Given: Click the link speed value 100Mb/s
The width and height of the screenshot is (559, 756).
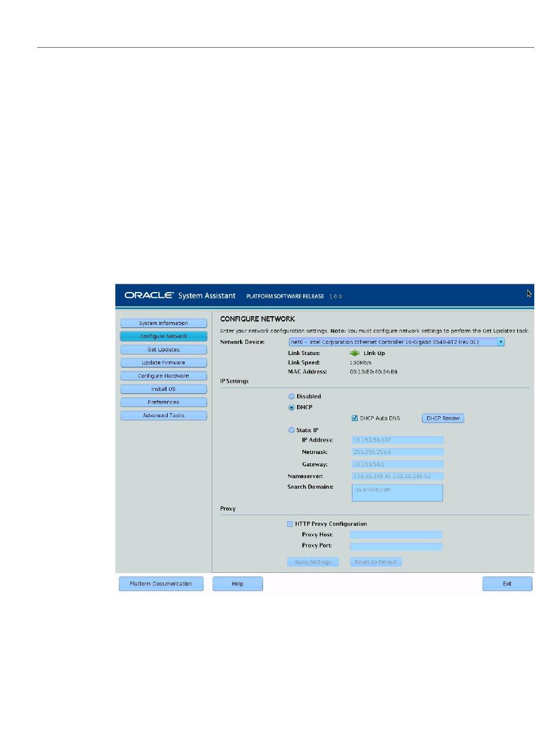Looking at the screenshot, I should click(361, 363).
